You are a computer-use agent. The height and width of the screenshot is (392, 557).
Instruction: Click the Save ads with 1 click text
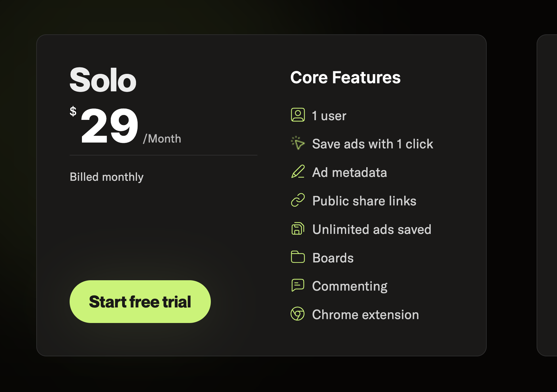(372, 144)
